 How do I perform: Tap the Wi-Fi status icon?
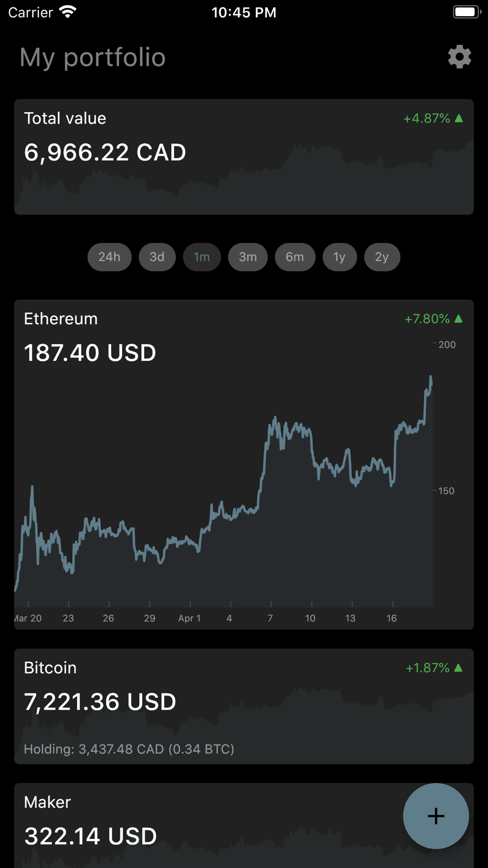click(68, 12)
